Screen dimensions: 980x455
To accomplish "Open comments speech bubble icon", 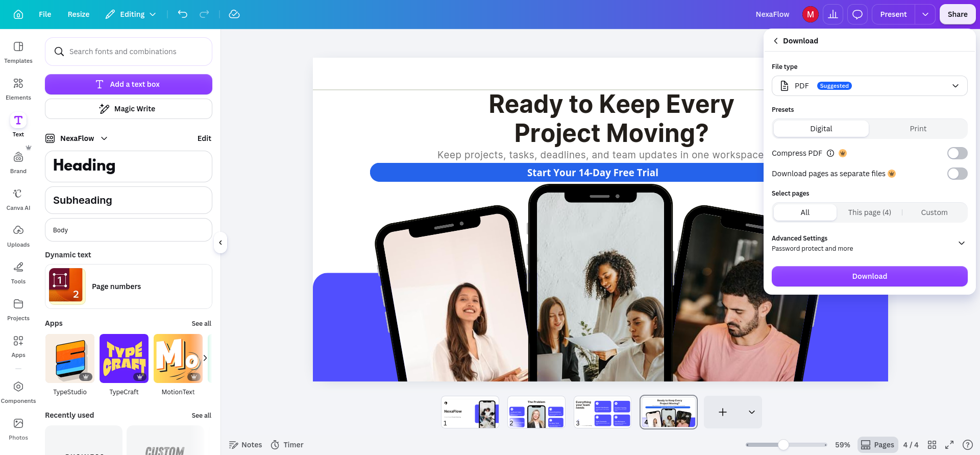I will point(857,14).
